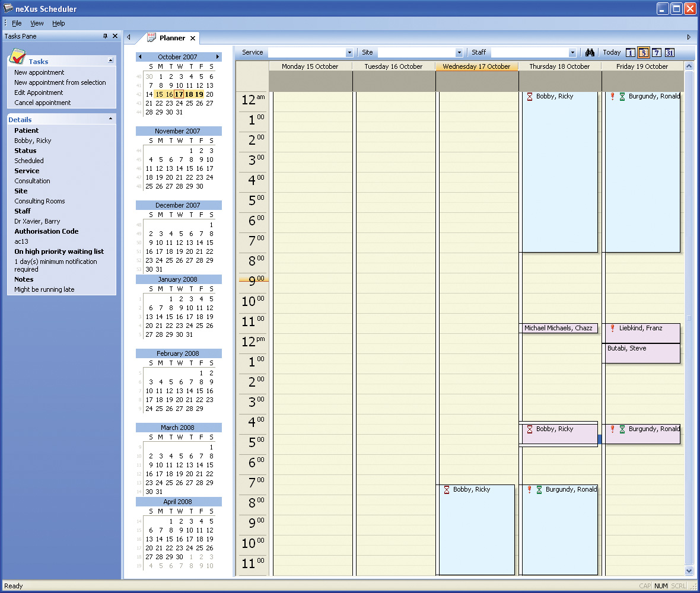Close the Planner tab
The width and height of the screenshot is (700, 593).
[x=193, y=39]
